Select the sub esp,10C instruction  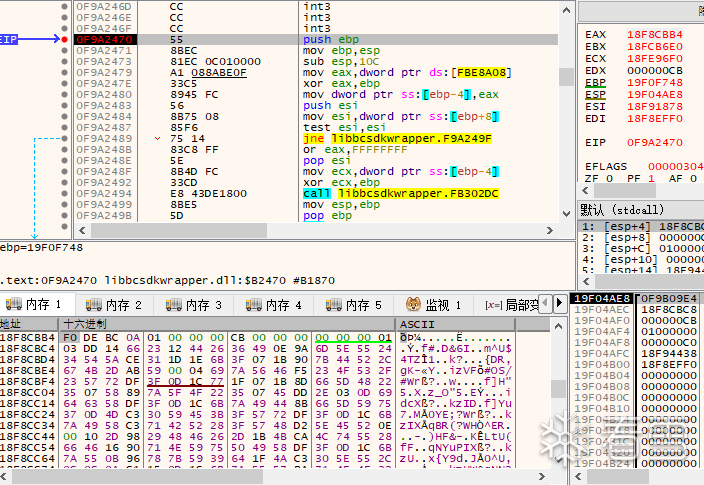coord(341,62)
